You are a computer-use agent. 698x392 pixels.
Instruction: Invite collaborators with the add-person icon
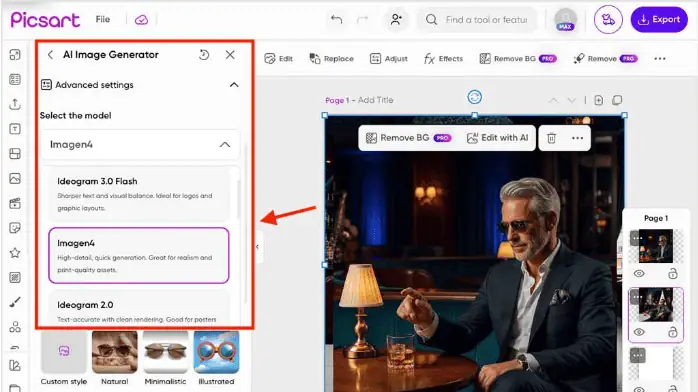click(396, 20)
